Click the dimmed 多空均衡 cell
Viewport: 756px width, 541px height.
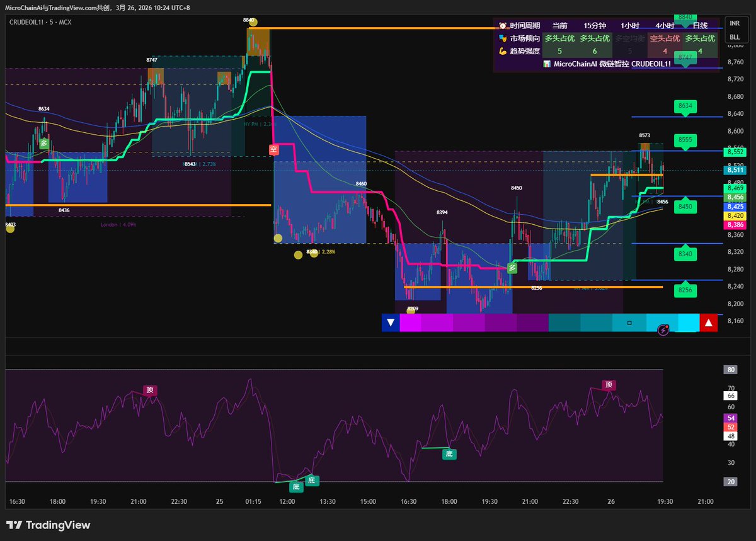pyautogui.click(x=629, y=38)
